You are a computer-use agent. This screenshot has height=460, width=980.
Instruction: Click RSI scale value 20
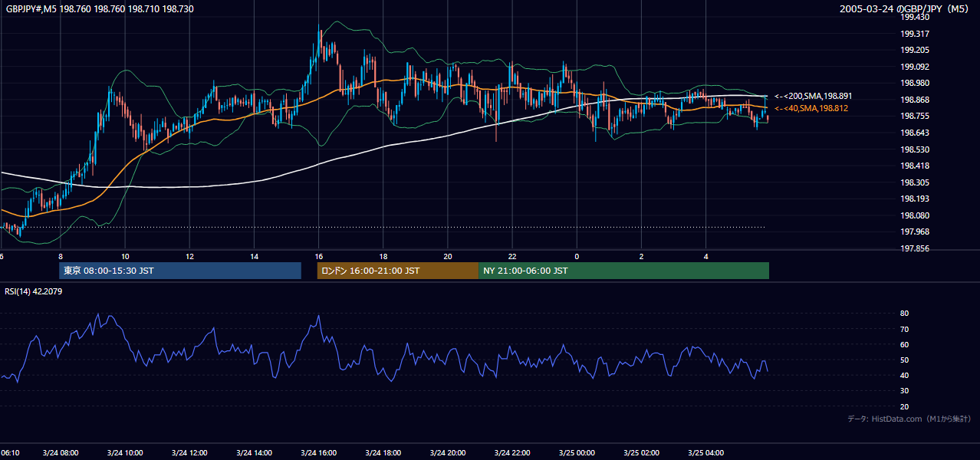tap(905, 406)
